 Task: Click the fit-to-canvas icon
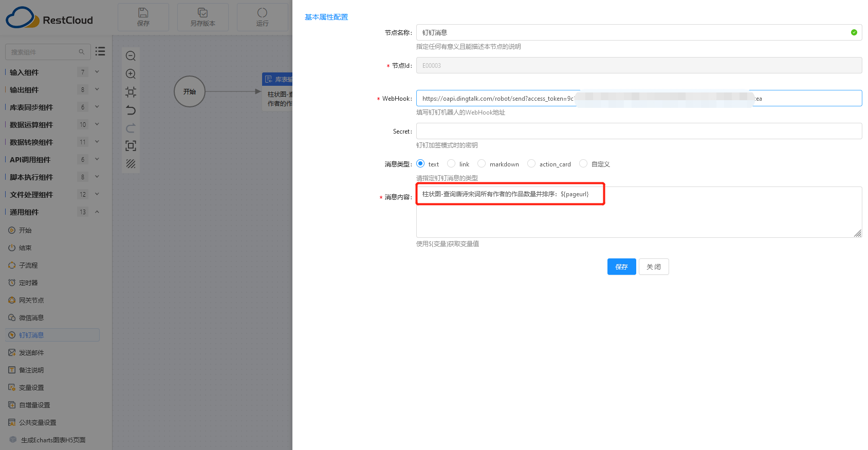(131, 92)
